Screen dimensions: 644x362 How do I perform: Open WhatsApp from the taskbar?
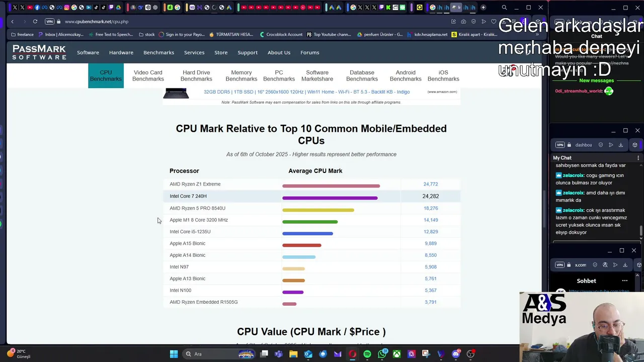(382, 354)
